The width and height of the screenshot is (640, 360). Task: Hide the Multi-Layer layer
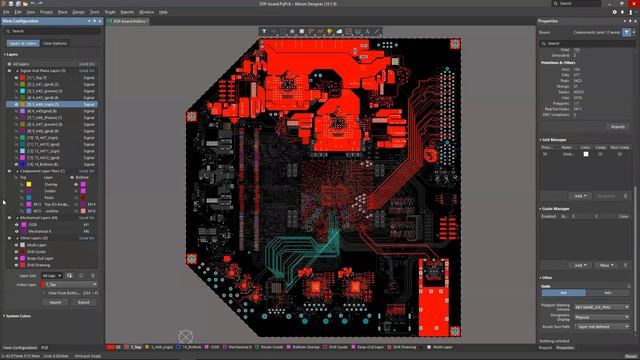point(16,245)
